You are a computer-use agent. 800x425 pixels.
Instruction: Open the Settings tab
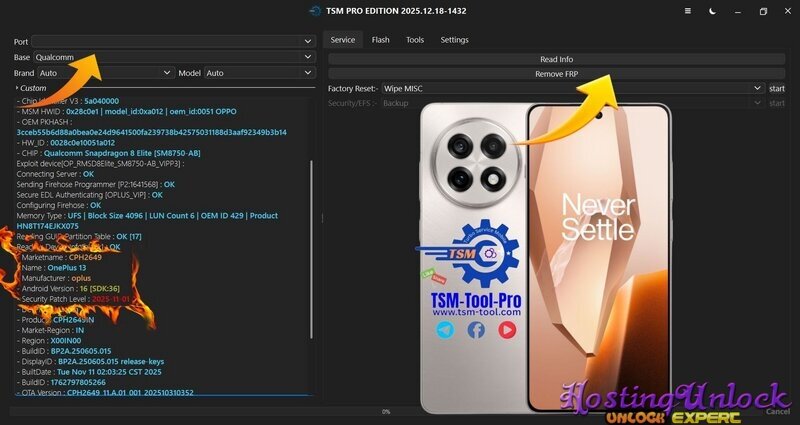point(454,40)
